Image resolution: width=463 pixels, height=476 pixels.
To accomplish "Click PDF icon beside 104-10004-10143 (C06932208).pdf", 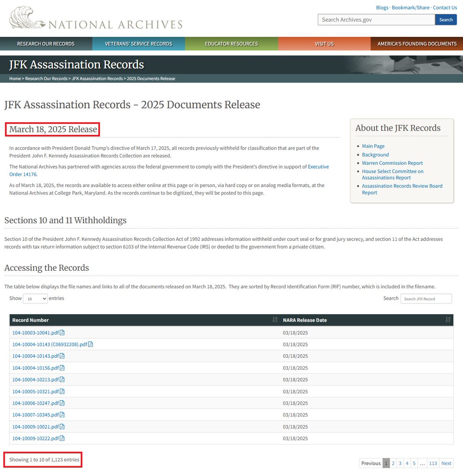I will pos(90,344).
